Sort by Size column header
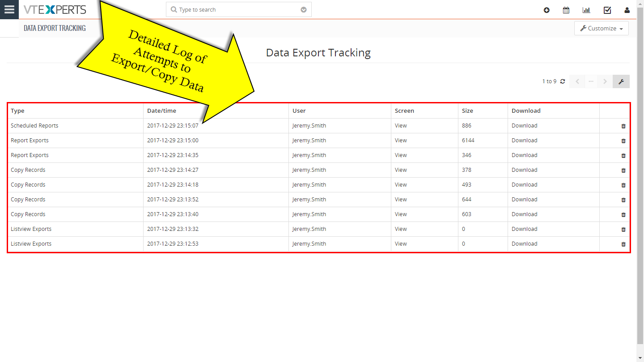644x362 pixels. (467, 111)
